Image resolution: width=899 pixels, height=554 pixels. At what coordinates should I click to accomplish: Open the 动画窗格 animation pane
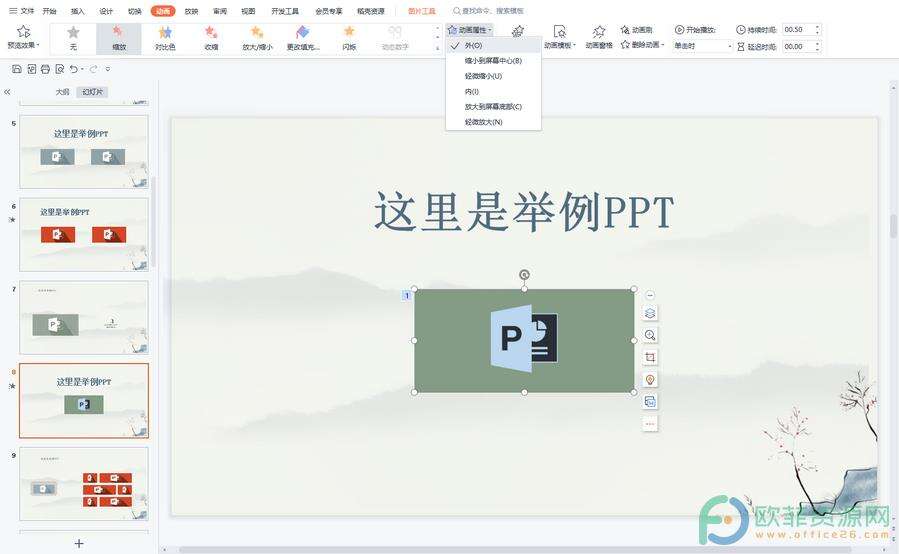(599, 38)
